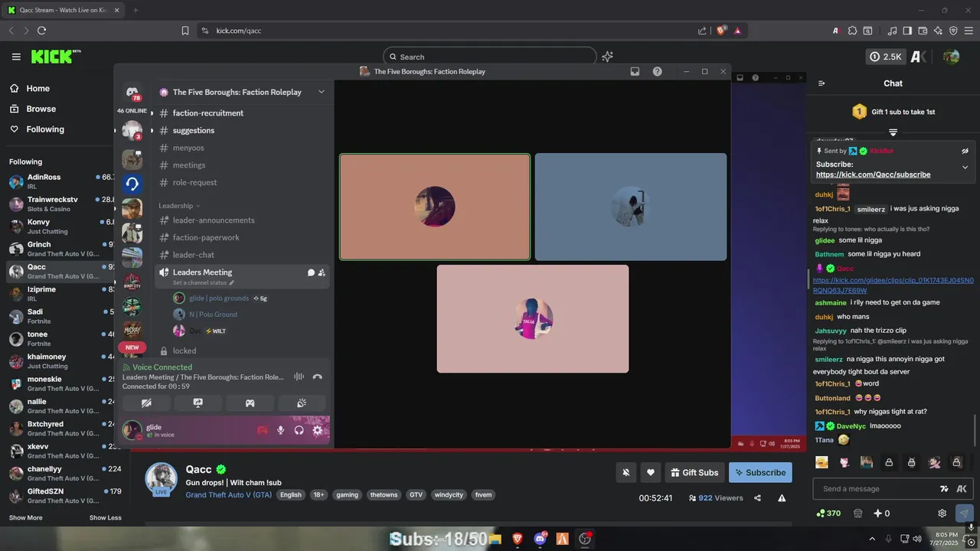This screenshot has width=980, height=551.
Task: Open kick.com/Qacc/subscribe pinned link
Action: [x=873, y=174]
